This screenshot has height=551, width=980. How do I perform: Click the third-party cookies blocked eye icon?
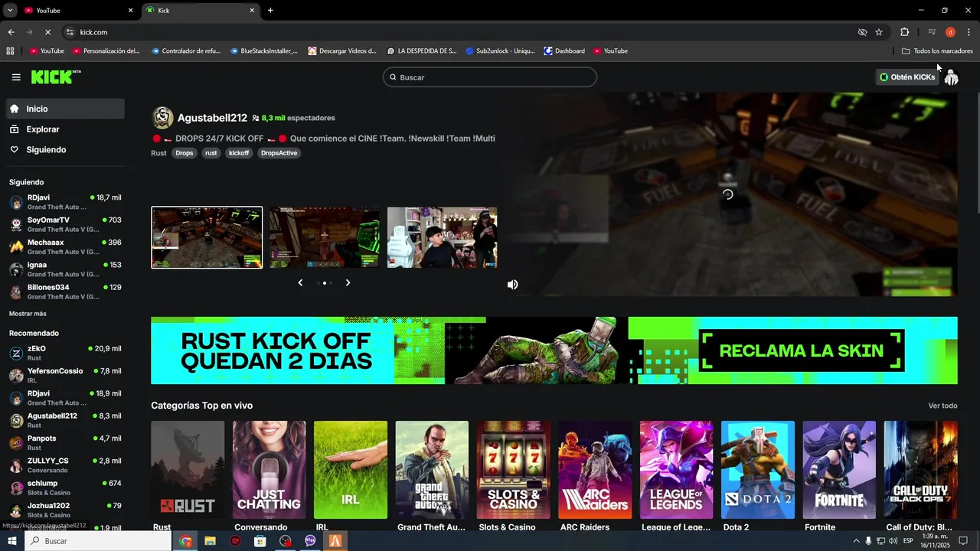coord(862,32)
